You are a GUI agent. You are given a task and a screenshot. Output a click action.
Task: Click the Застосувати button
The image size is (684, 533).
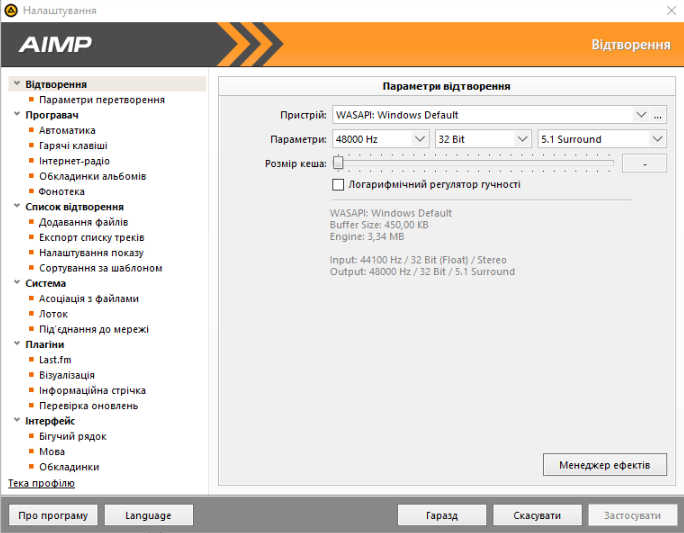click(x=632, y=516)
